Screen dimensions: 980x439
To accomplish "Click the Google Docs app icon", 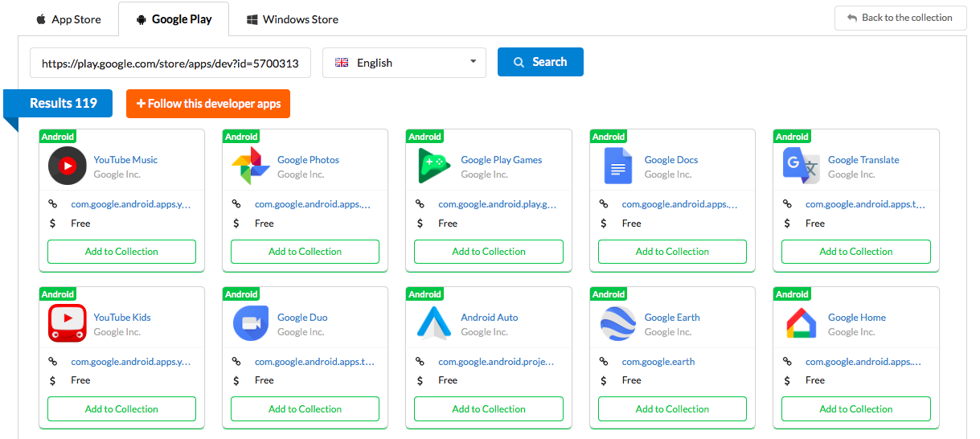I will [618, 166].
